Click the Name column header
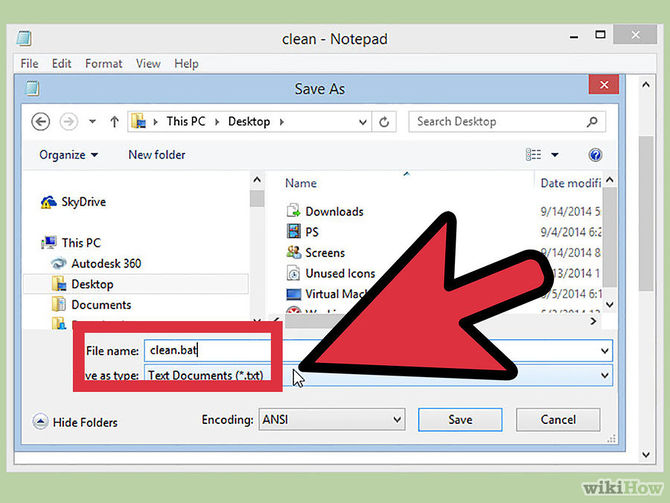The width and height of the screenshot is (670, 503). point(301,183)
